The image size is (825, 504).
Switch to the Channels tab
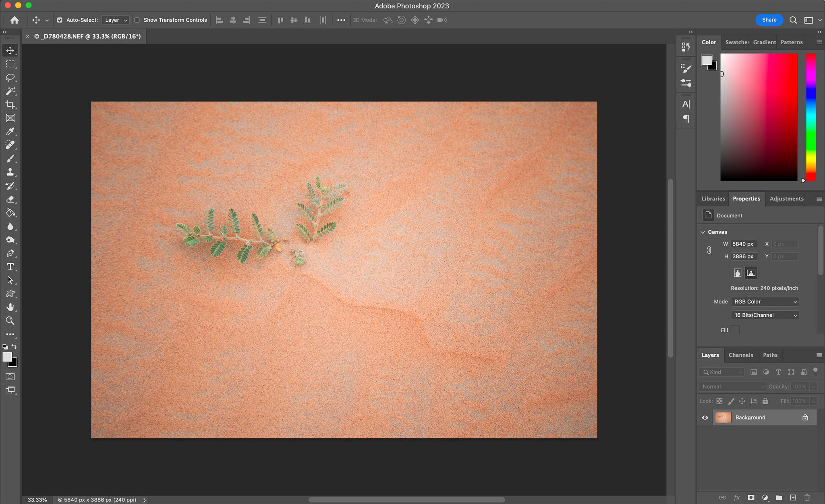coord(741,354)
